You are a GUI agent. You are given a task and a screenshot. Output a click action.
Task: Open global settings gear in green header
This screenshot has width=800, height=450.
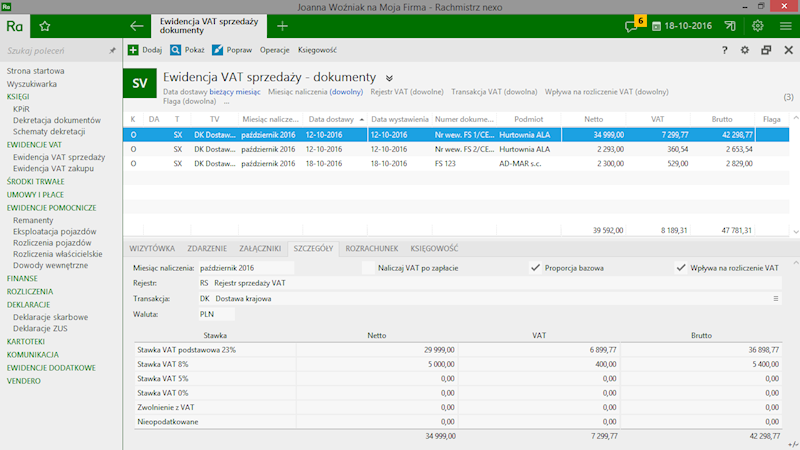pos(758,26)
